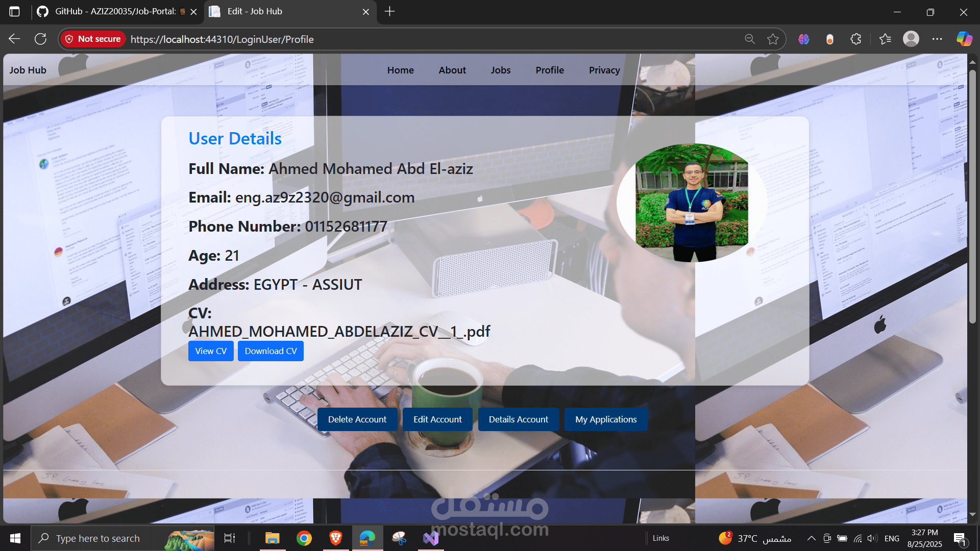Show hidden system tray icons
This screenshot has height=551, width=980.
(811, 538)
